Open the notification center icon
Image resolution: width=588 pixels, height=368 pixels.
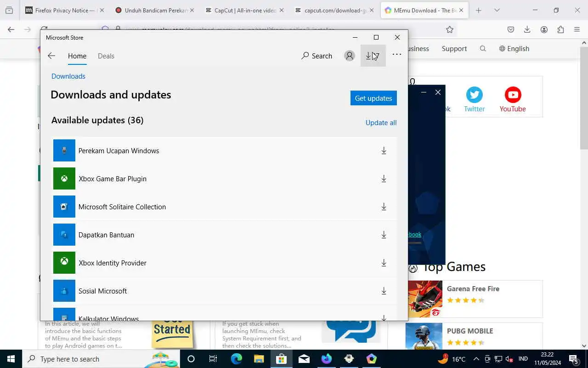pyautogui.click(x=574, y=359)
